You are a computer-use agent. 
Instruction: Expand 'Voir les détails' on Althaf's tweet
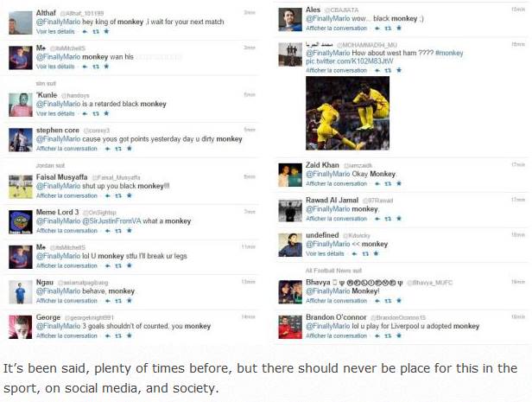(x=55, y=30)
